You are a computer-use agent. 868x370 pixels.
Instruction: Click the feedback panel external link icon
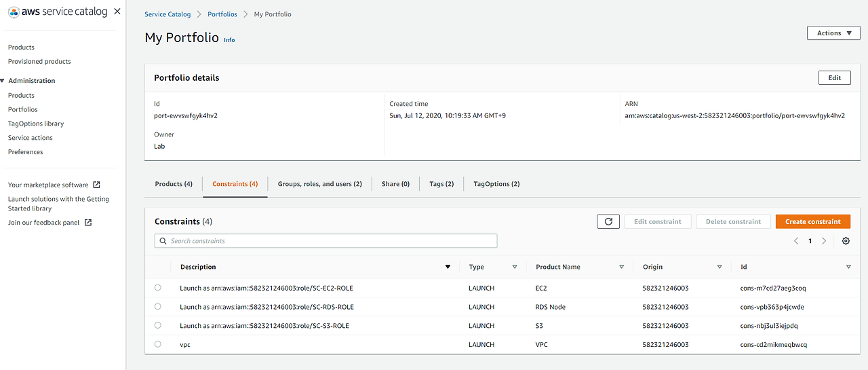pyautogui.click(x=87, y=223)
